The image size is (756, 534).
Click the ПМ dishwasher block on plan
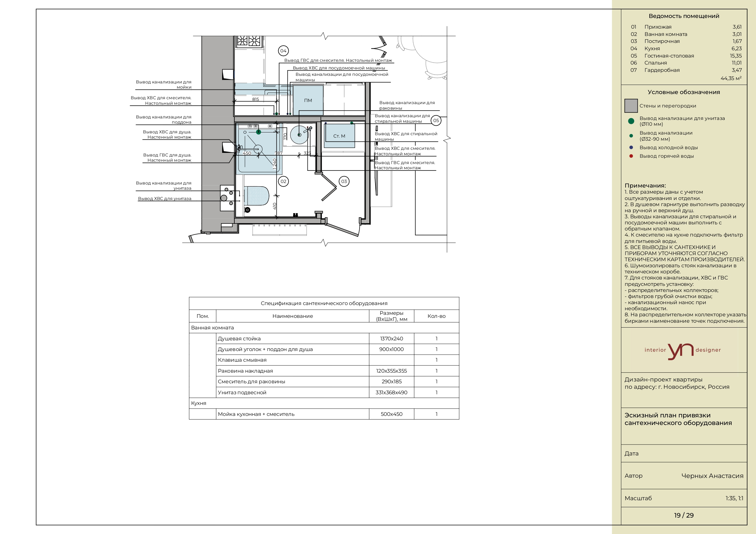coord(308,100)
